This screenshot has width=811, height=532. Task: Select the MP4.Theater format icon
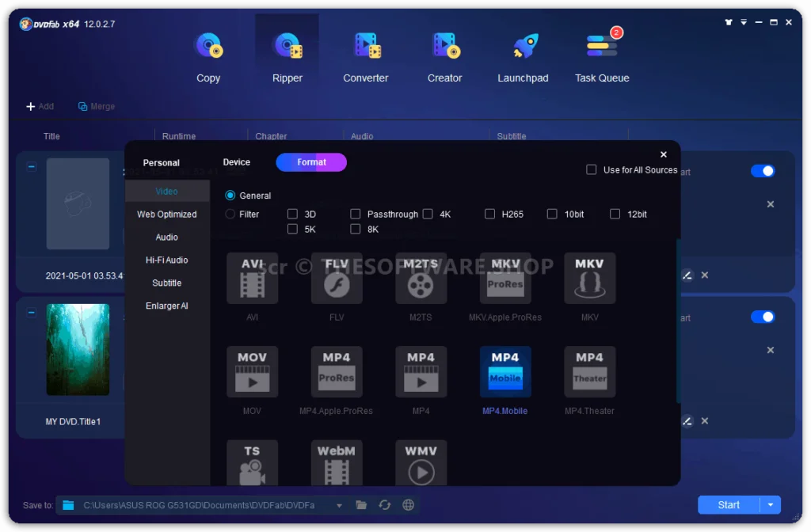[589, 372]
